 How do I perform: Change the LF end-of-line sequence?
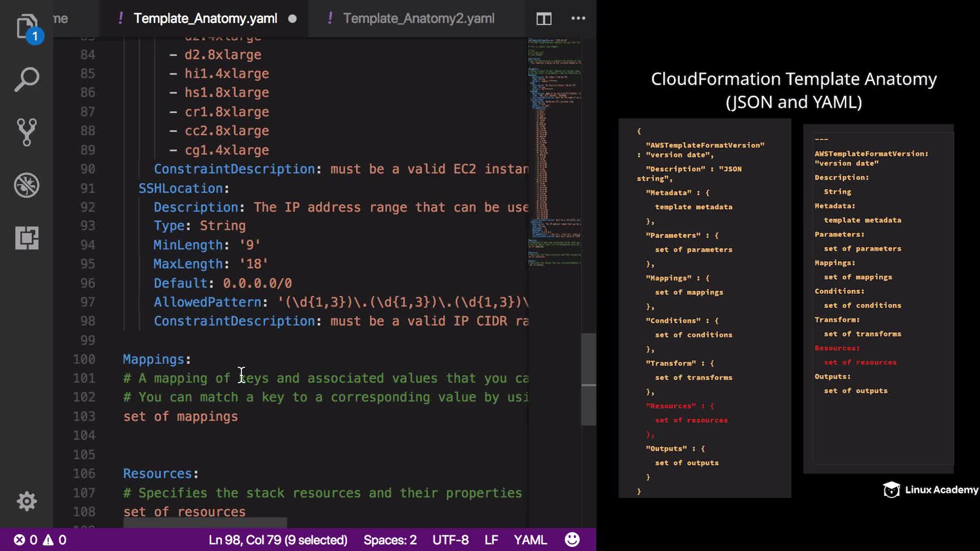[491, 540]
